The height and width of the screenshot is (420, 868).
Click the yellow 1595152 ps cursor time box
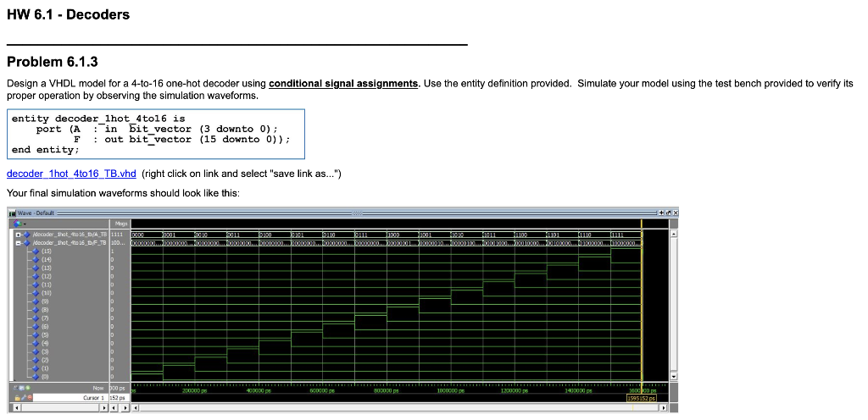coord(642,399)
